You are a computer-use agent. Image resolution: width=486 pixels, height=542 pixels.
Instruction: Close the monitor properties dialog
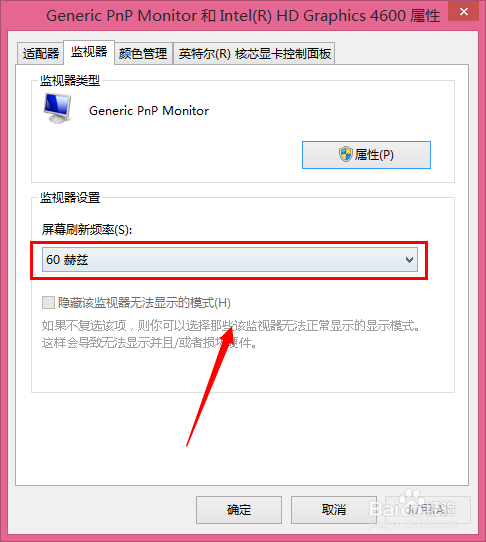click(x=464, y=12)
